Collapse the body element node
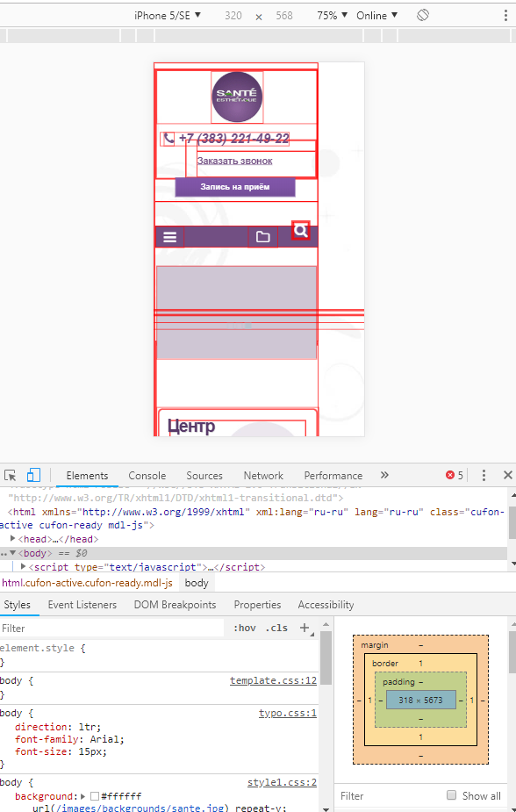Screen dimensions: 516x812 pyautogui.click(x=13, y=553)
